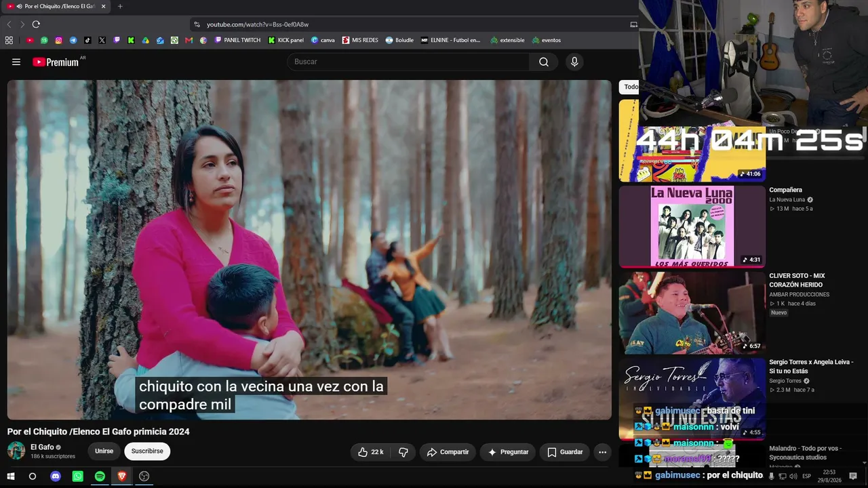Open the Kick bookmark icon
This screenshot has height=488, width=868.
131,40
